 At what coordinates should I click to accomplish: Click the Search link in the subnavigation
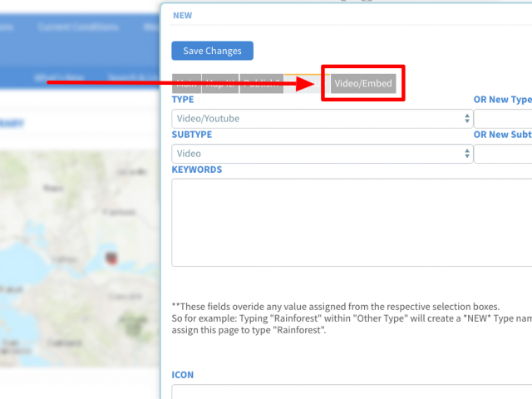coord(125,77)
